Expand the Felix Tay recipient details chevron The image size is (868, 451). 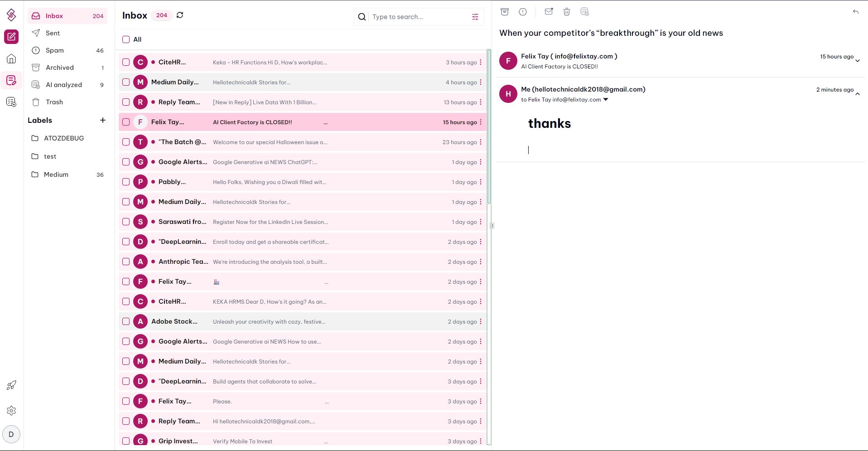(x=606, y=100)
